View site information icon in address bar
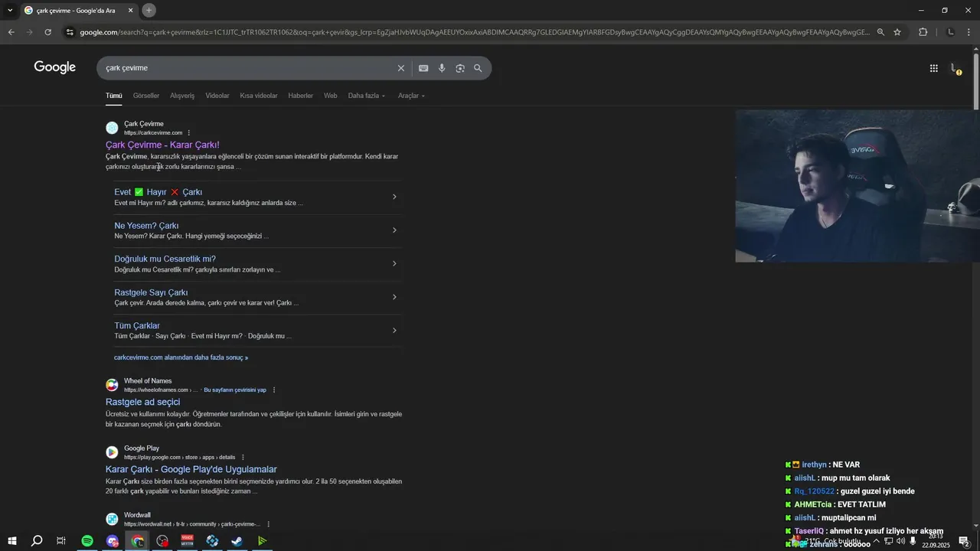The height and width of the screenshot is (551, 980). coord(70,32)
